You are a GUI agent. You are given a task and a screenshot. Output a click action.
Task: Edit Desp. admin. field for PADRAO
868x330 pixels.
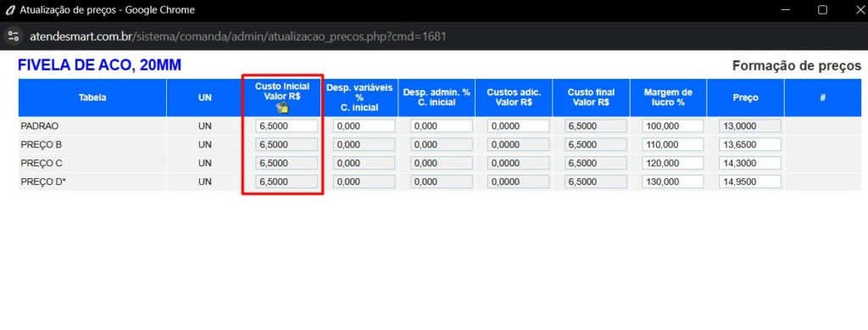click(442, 126)
